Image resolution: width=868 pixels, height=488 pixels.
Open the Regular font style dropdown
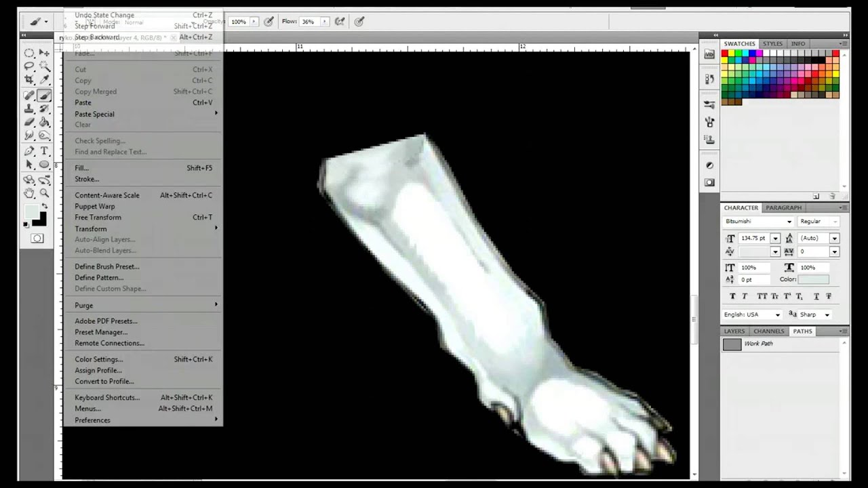[834, 222]
